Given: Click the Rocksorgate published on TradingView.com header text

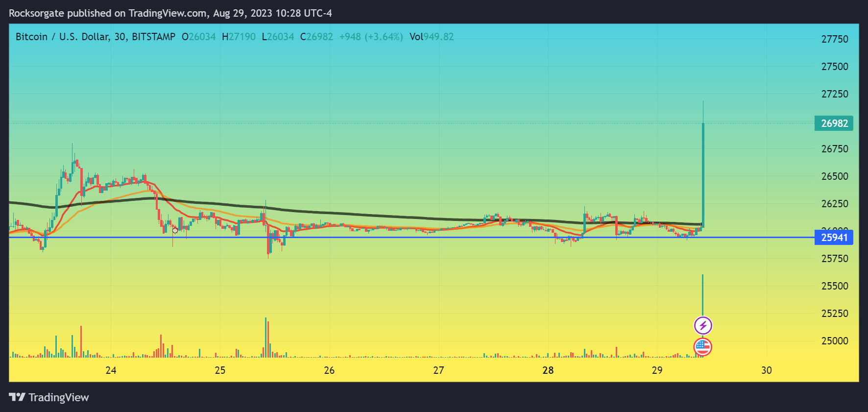Looking at the screenshot, I should tap(170, 13).
